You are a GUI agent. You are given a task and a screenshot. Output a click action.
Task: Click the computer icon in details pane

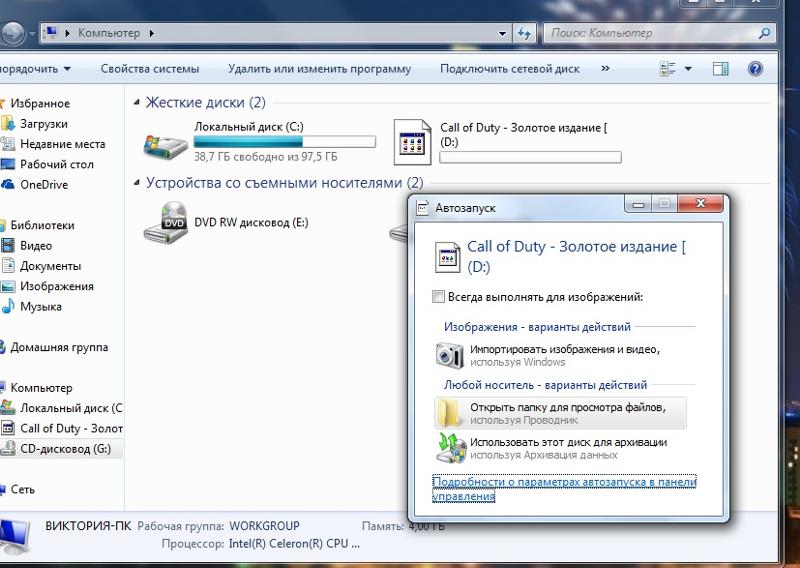[x=14, y=537]
